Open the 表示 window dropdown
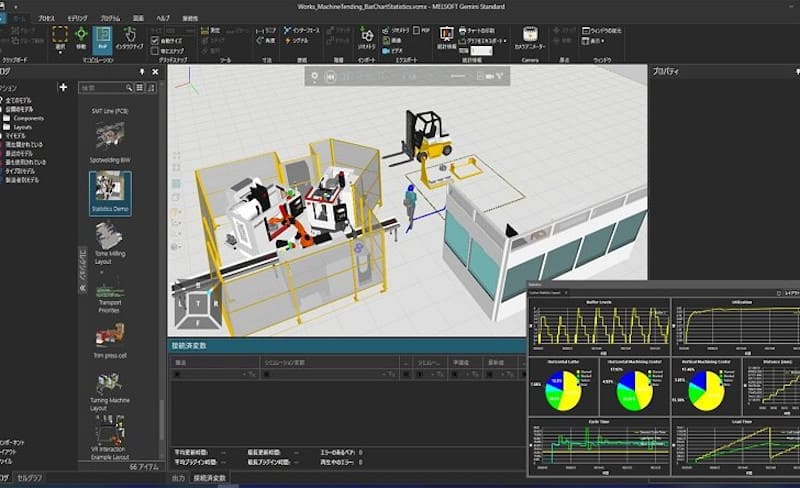This screenshot has height=488, width=800. [x=593, y=41]
